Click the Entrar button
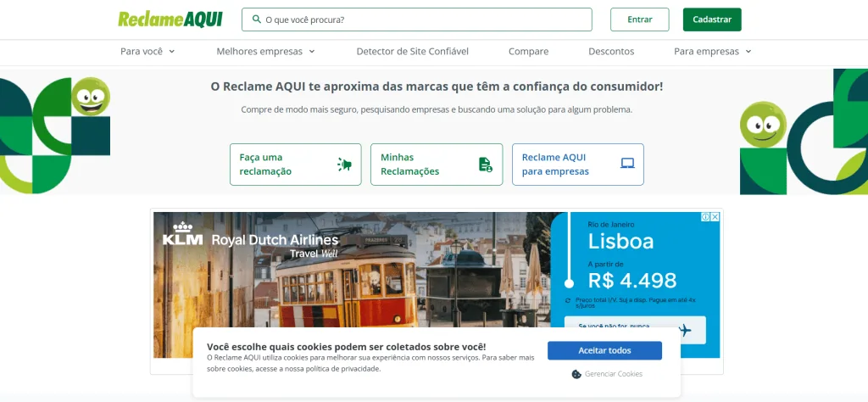 (x=639, y=20)
